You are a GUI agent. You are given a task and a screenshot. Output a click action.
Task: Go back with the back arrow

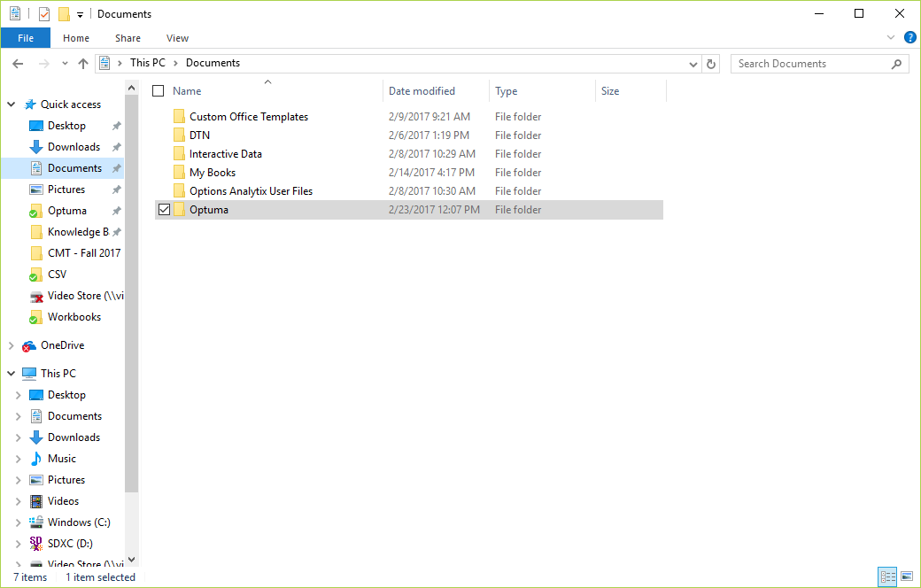(x=19, y=64)
